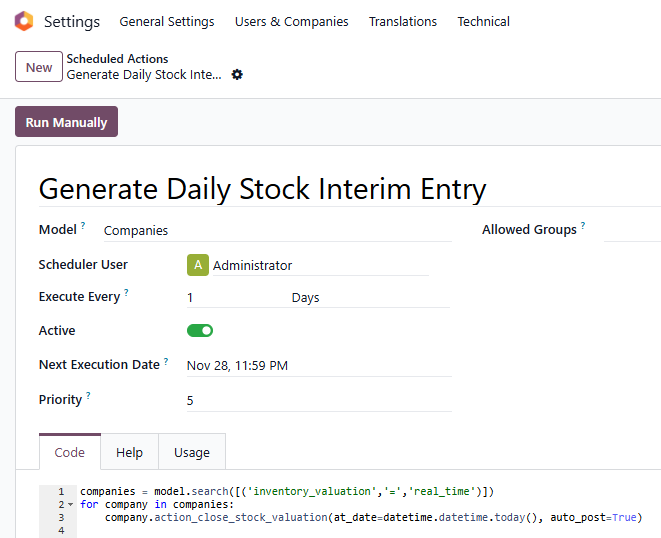The height and width of the screenshot is (538, 661).
Task: Open the gear actions menu icon
Action: (x=237, y=75)
